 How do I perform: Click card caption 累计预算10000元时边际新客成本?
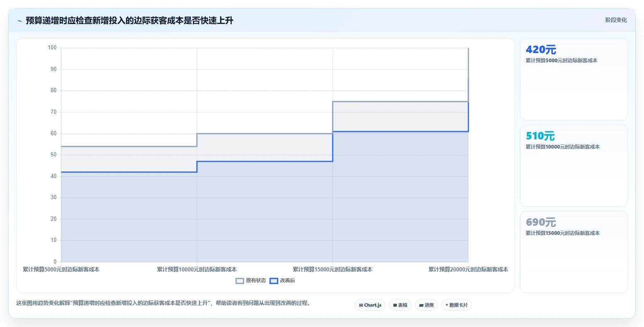[563, 147]
